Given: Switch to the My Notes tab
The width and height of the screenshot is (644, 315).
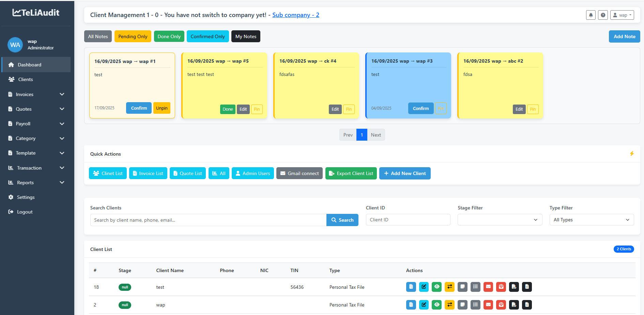Looking at the screenshot, I should click(x=245, y=36).
